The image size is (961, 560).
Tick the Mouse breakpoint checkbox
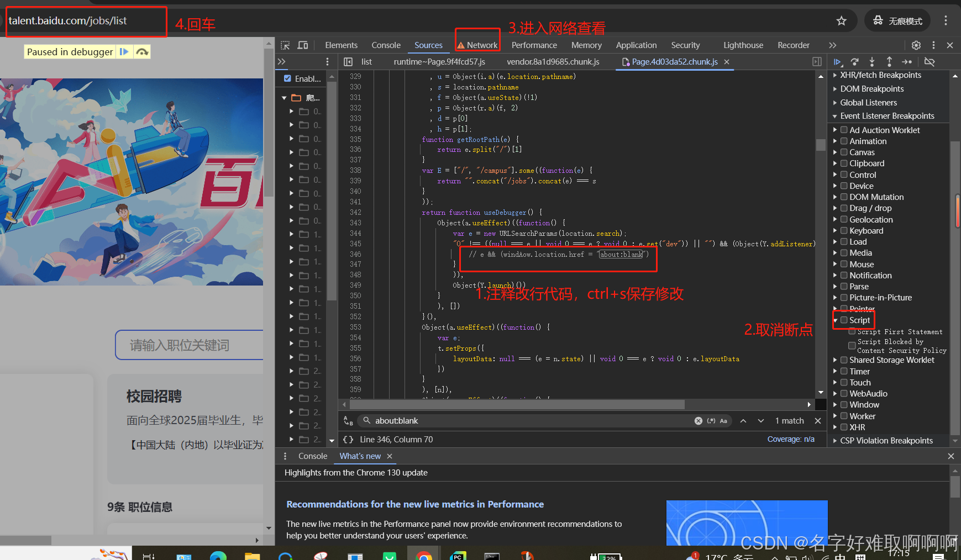[x=844, y=265]
